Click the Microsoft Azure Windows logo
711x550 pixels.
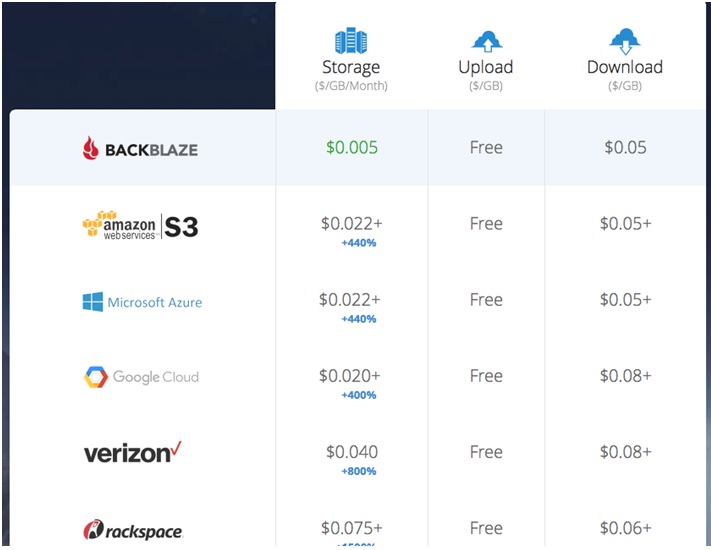point(93,302)
